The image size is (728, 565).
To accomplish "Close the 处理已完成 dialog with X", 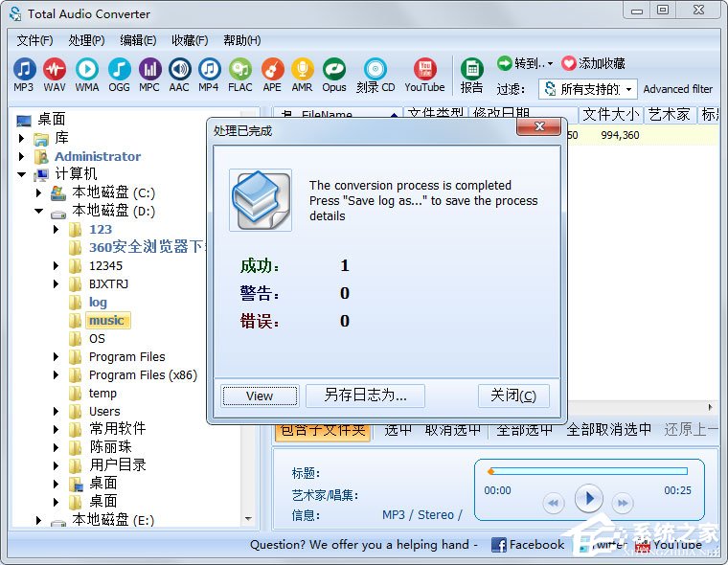I will tap(538, 126).
